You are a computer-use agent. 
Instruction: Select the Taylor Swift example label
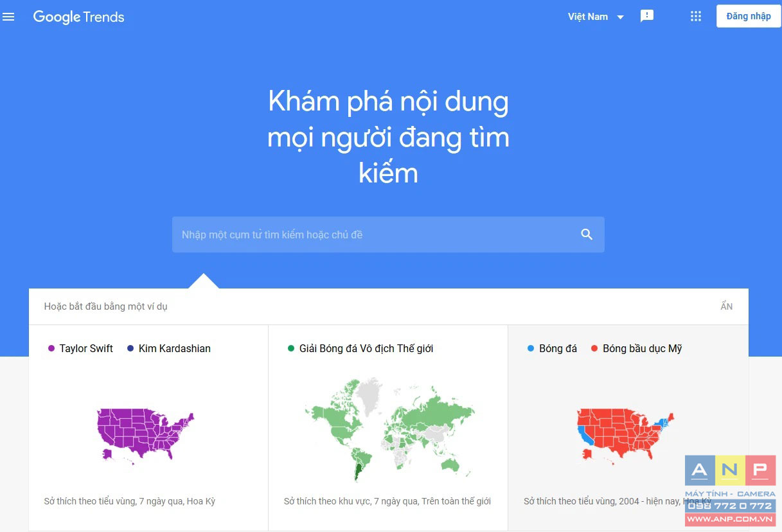pos(86,348)
